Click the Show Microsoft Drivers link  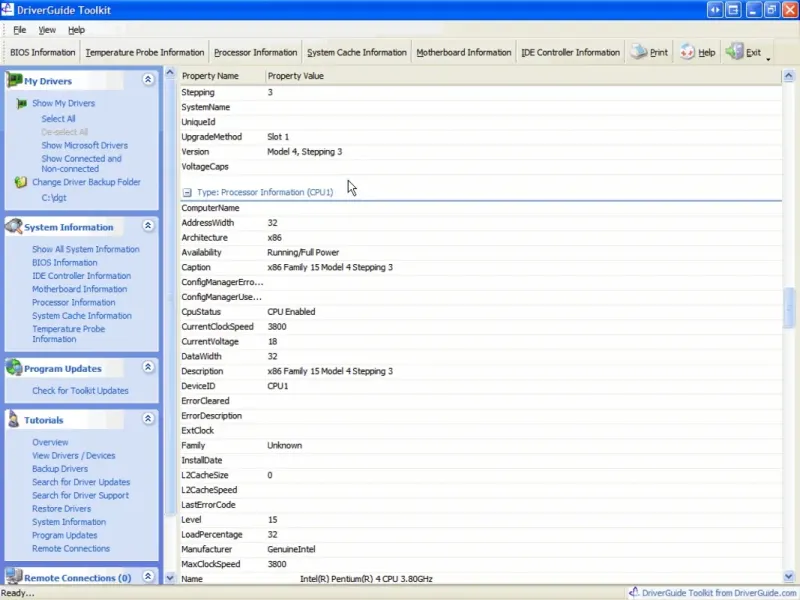click(85, 145)
